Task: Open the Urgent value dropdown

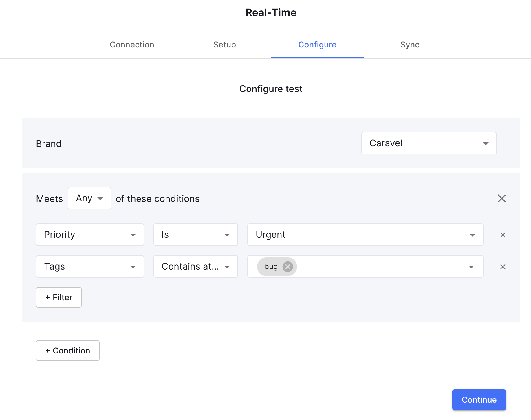Action: pyautogui.click(x=365, y=235)
